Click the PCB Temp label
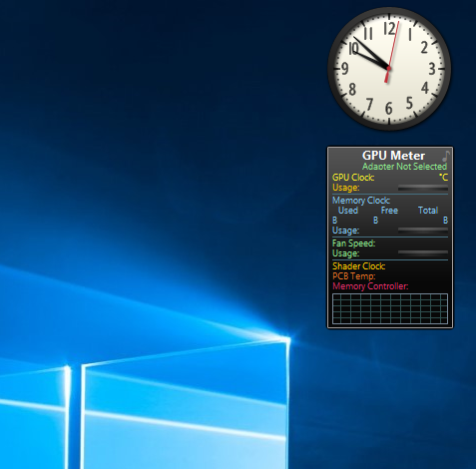The height and width of the screenshot is (469, 476). pos(354,276)
